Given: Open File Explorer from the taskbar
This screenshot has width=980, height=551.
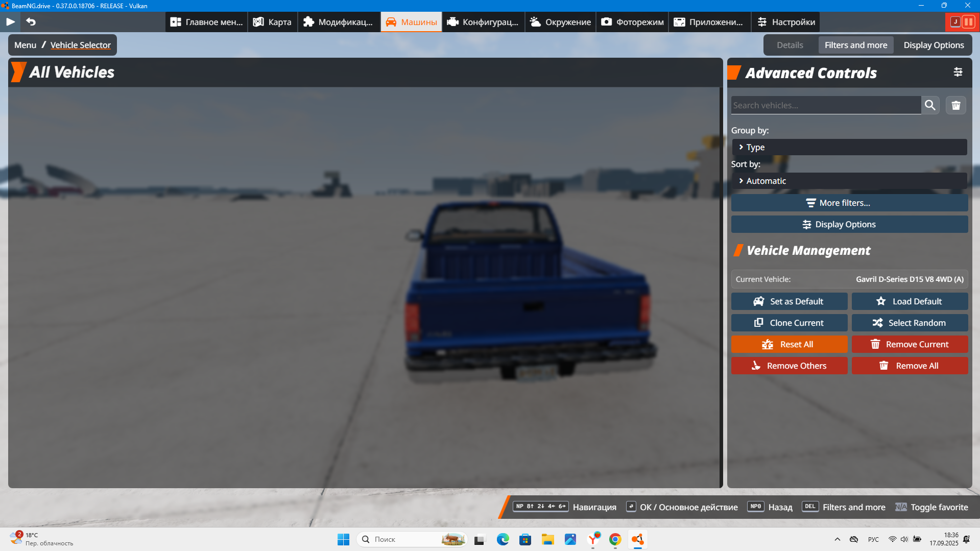Looking at the screenshot, I should pos(547,539).
